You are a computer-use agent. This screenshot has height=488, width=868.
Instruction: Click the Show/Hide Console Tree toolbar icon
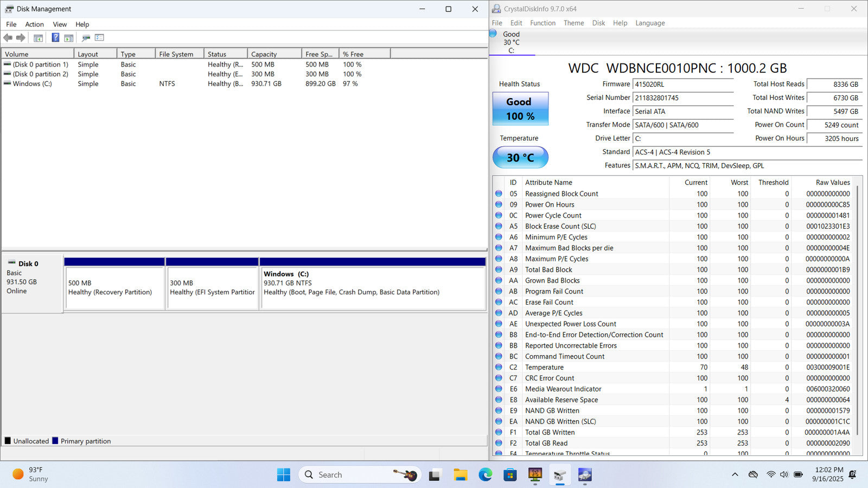(38, 38)
